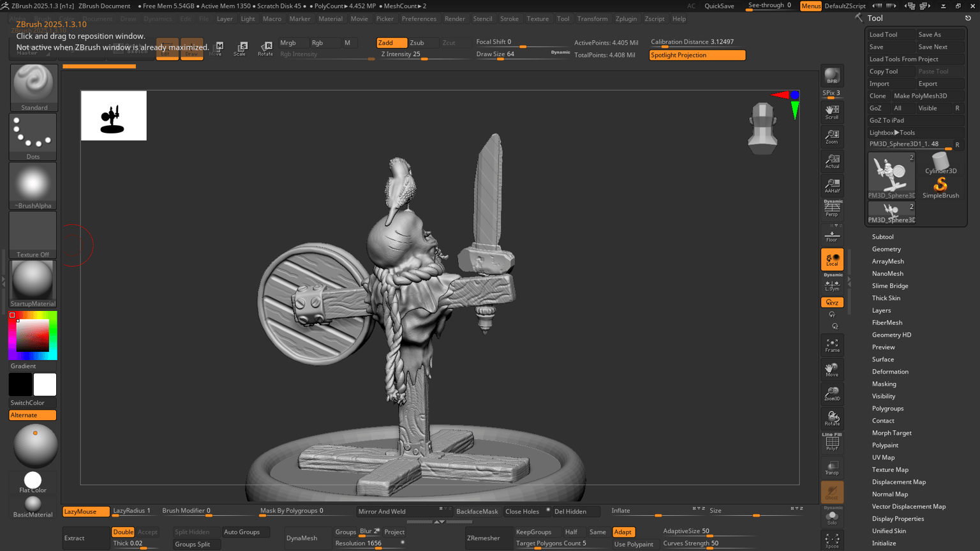Image resolution: width=980 pixels, height=551 pixels.
Task: Open the Stroke menu
Action: 509,19
